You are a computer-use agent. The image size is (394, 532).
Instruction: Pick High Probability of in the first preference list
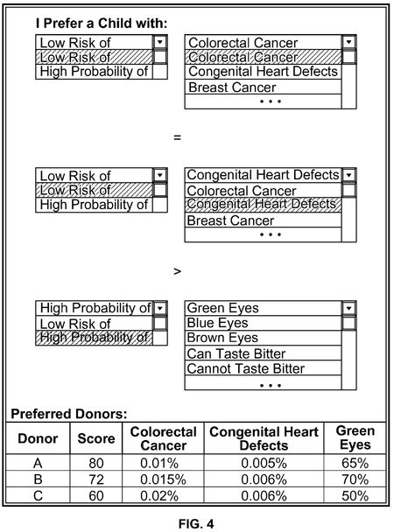click(x=95, y=72)
